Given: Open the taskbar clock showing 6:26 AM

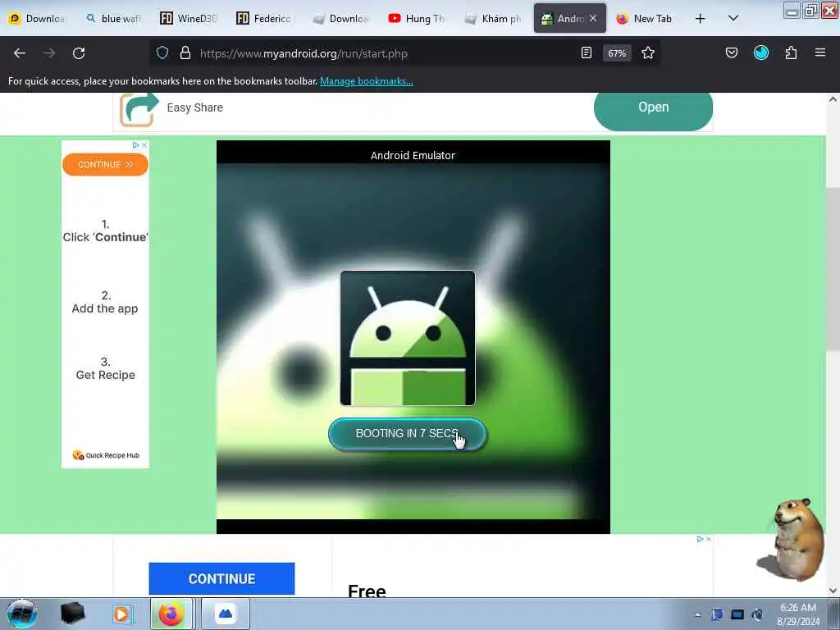Looking at the screenshot, I should coord(798,614).
